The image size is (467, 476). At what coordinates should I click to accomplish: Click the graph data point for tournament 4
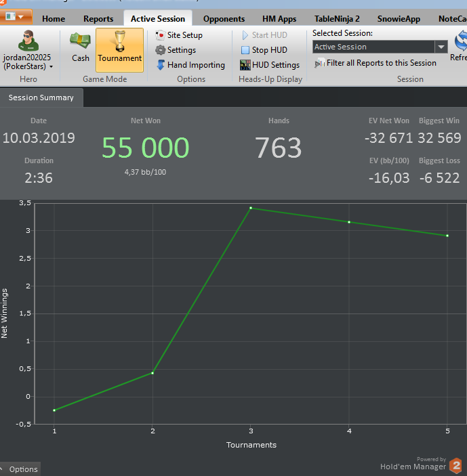tap(349, 222)
